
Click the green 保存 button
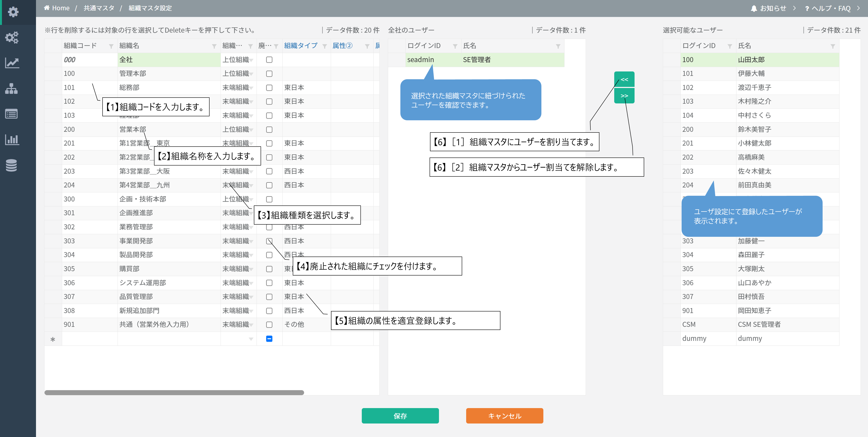(x=400, y=416)
